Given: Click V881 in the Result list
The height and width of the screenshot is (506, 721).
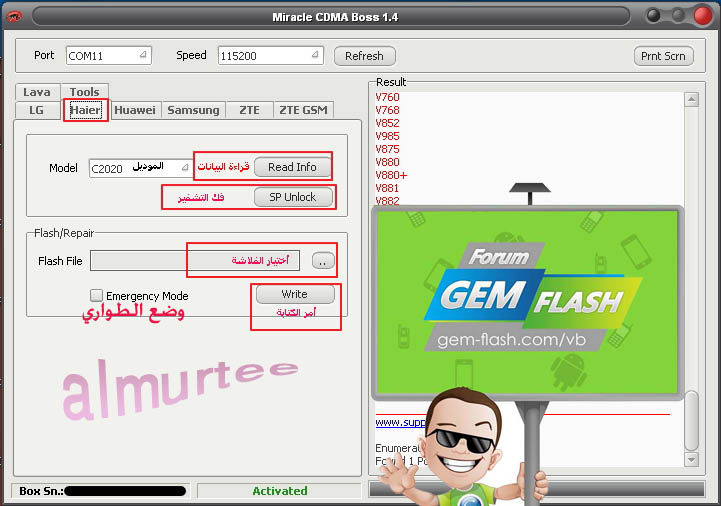Looking at the screenshot, I should [387, 188].
